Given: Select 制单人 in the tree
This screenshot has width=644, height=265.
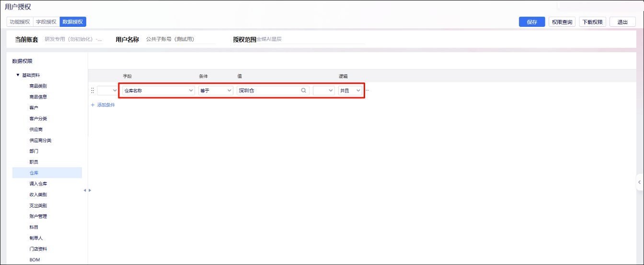Looking at the screenshot, I should (x=36, y=238).
